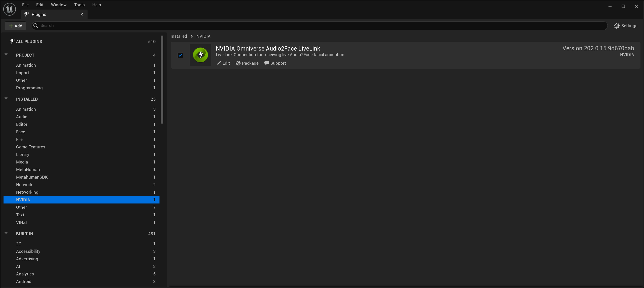This screenshot has height=288, width=644.
Task: Click the search magnifier icon
Action: pyautogui.click(x=36, y=26)
